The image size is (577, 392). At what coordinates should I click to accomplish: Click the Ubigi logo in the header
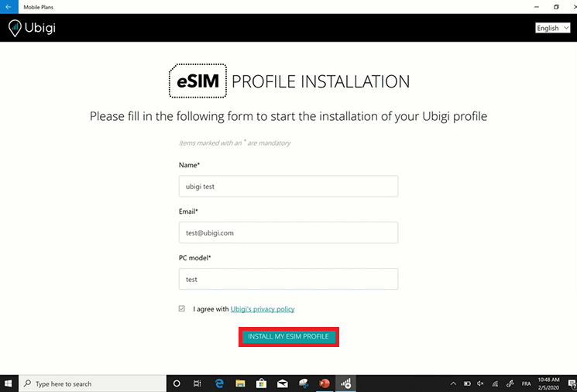tap(32, 28)
